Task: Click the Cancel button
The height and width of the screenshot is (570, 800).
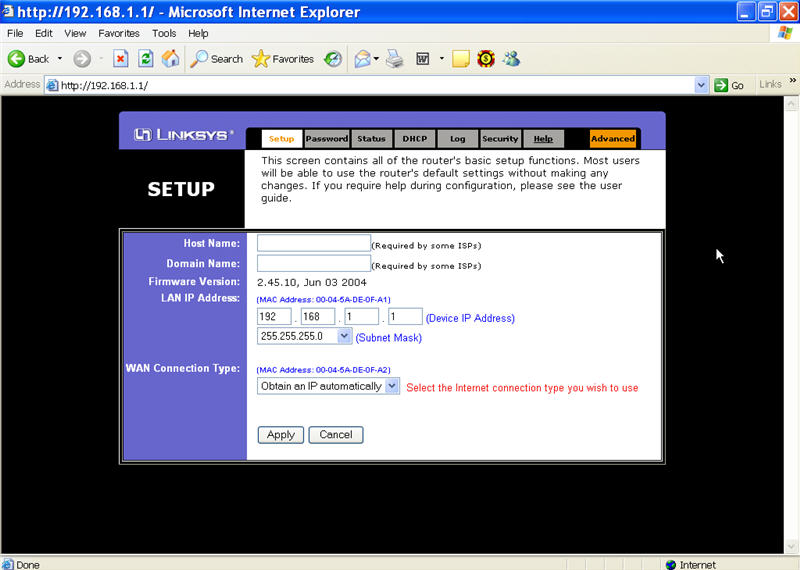Action: 336,435
